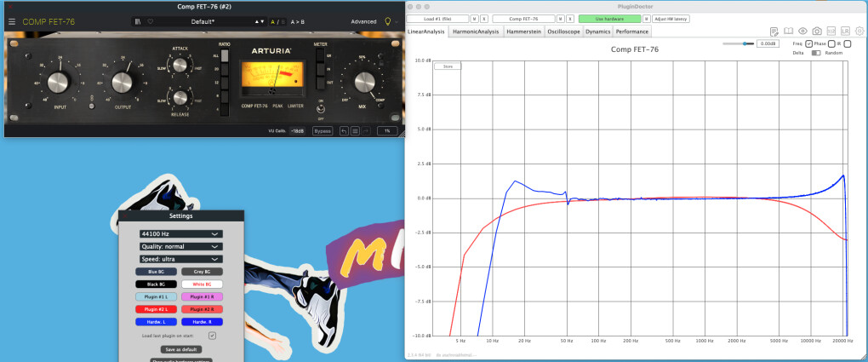
Task: Click the Store button on the graph
Action: coord(448,66)
